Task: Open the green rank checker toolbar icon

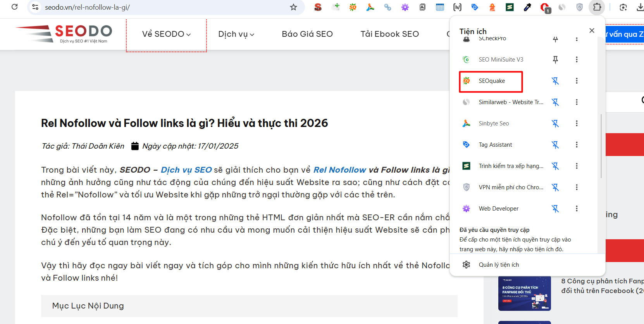Action: [510, 7]
